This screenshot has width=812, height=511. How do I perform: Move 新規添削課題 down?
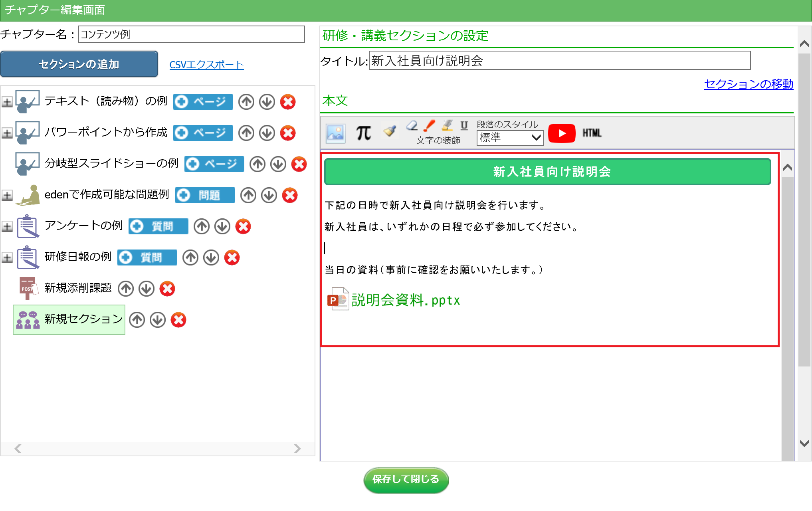pyautogui.click(x=147, y=289)
